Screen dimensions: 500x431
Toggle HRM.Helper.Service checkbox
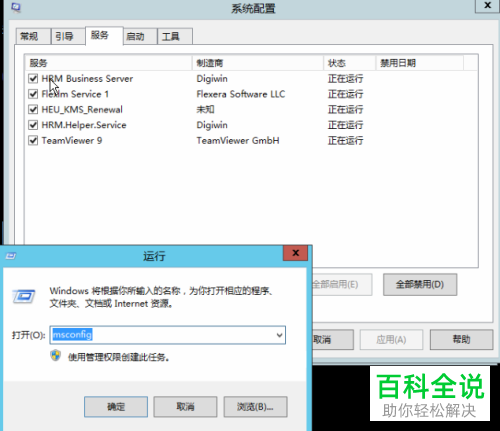pyautogui.click(x=33, y=125)
